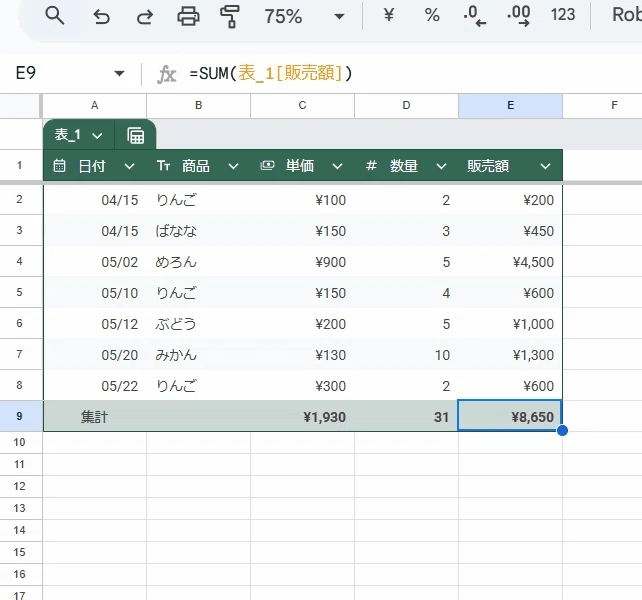Print the spreadsheet

[188, 16]
